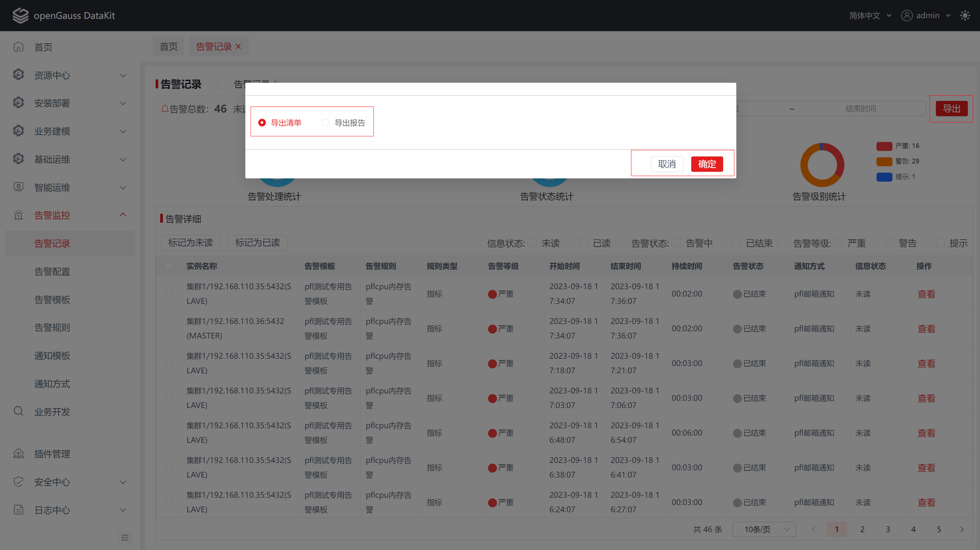Click the 业务开发 search icon
Image resolution: width=980 pixels, height=550 pixels.
click(18, 411)
